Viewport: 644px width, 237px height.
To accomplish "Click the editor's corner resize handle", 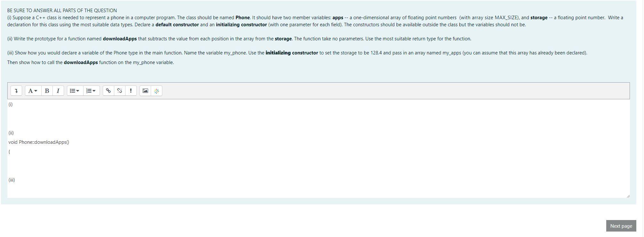I will 628,196.
